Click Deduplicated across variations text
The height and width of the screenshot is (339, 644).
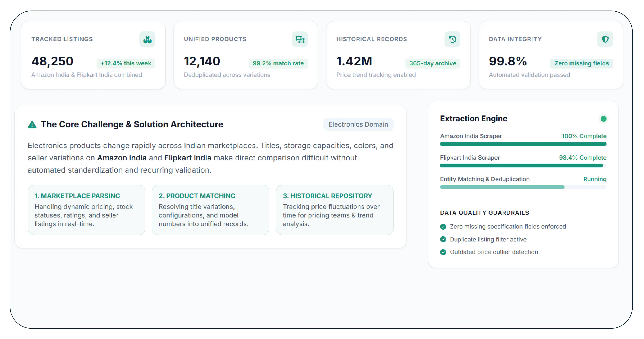tap(227, 75)
